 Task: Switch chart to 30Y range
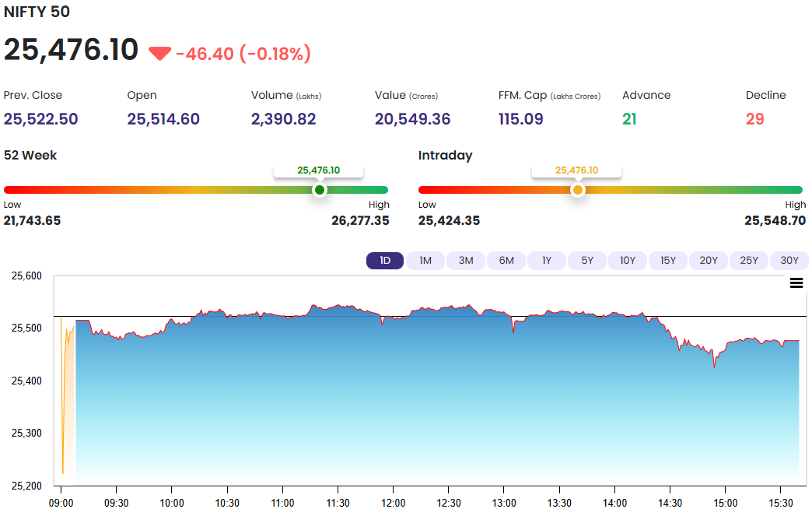(789, 261)
